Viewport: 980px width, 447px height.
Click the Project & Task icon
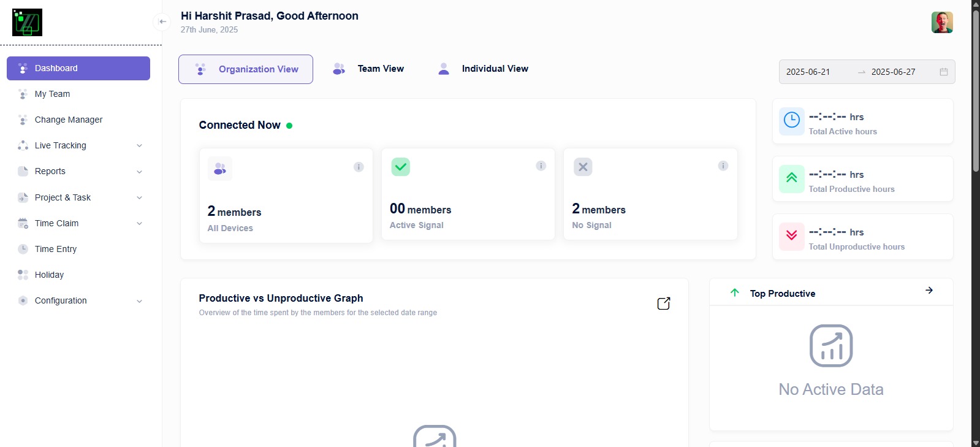pyautogui.click(x=23, y=197)
